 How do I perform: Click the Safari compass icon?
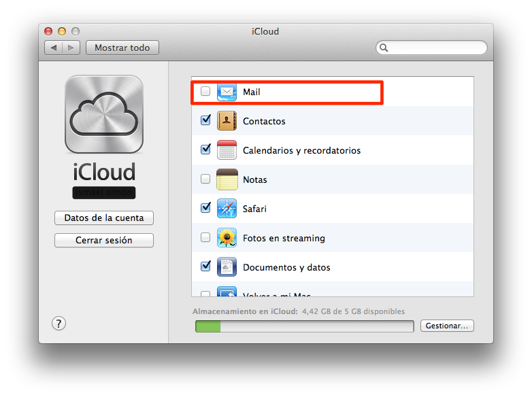tap(227, 208)
